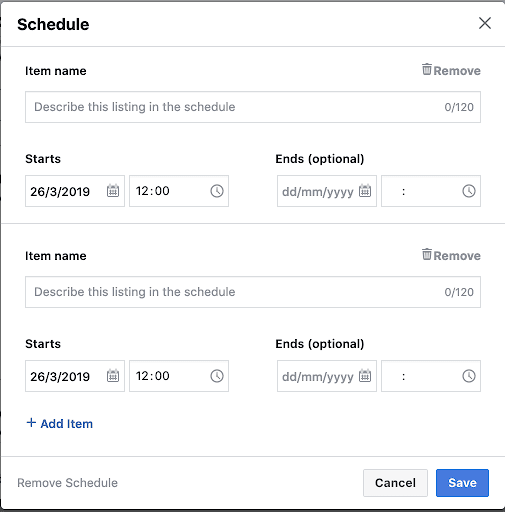Focus the first Item name text field

[253, 107]
